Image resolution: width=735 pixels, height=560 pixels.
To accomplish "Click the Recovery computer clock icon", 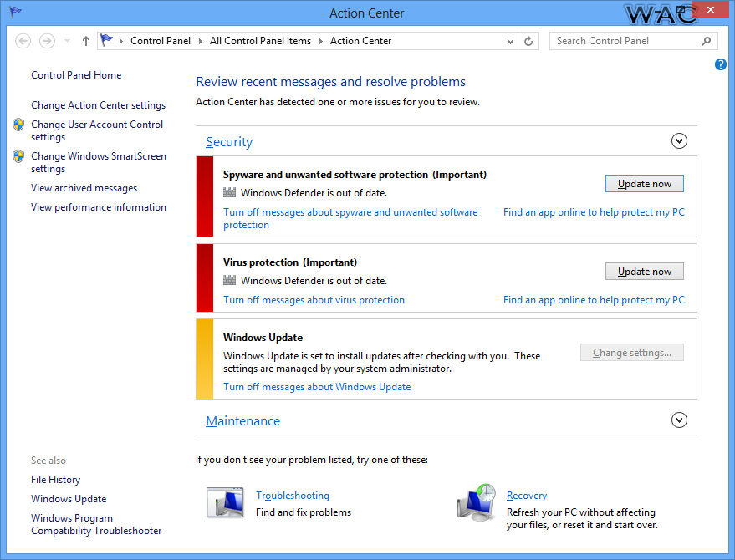I will tap(477, 503).
